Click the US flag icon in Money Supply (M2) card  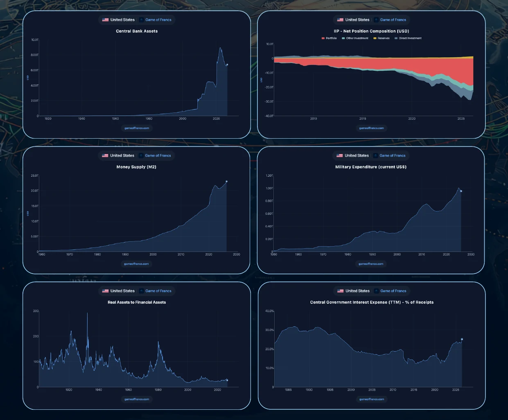tap(105, 155)
